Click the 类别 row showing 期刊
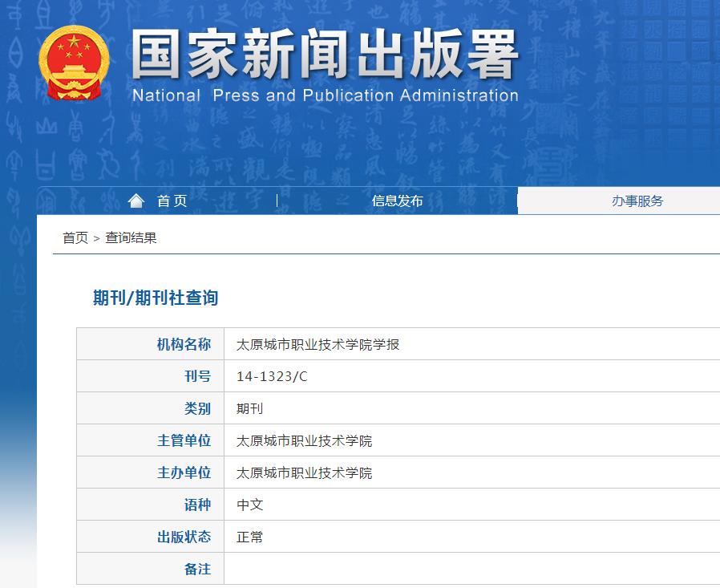The height and width of the screenshot is (588, 720). (x=250, y=408)
